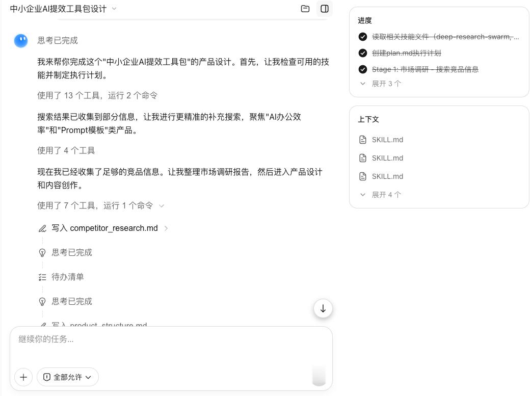Click shield icon in 全部允许 button
The width and height of the screenshot is (532, 396).
(47, 377)
